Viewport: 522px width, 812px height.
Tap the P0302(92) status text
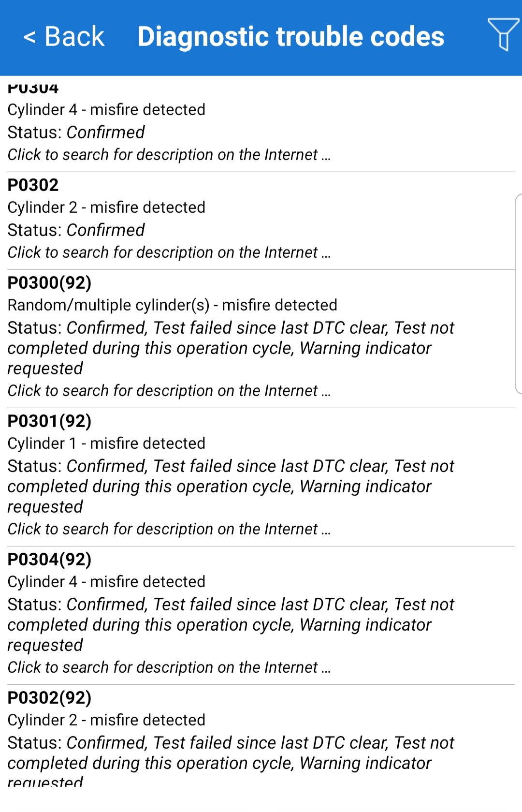click(231, 753)
